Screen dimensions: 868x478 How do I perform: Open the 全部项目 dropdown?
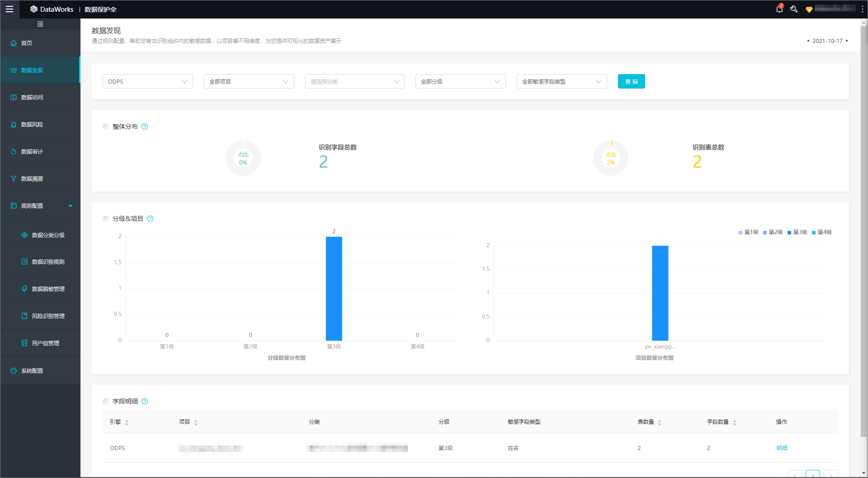point(249,81)
